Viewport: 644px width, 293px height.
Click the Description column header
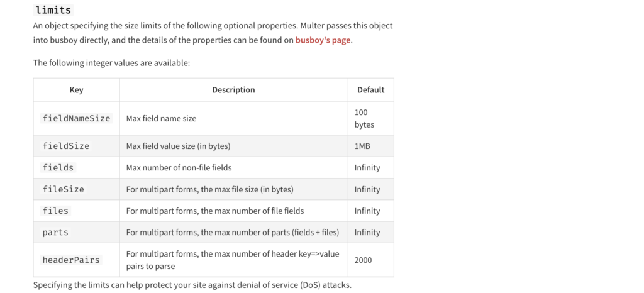234,90
